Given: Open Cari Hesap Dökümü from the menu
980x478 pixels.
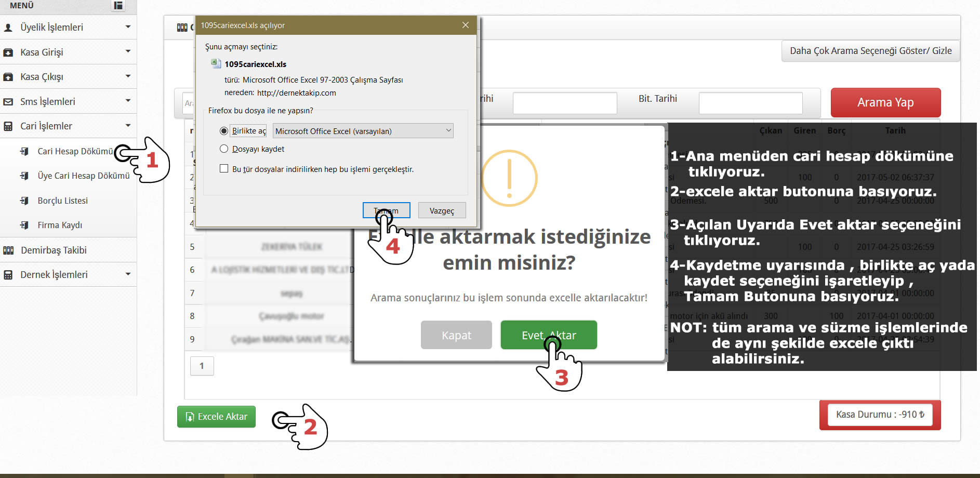Looking at the screenshot, I should [75, 151].
